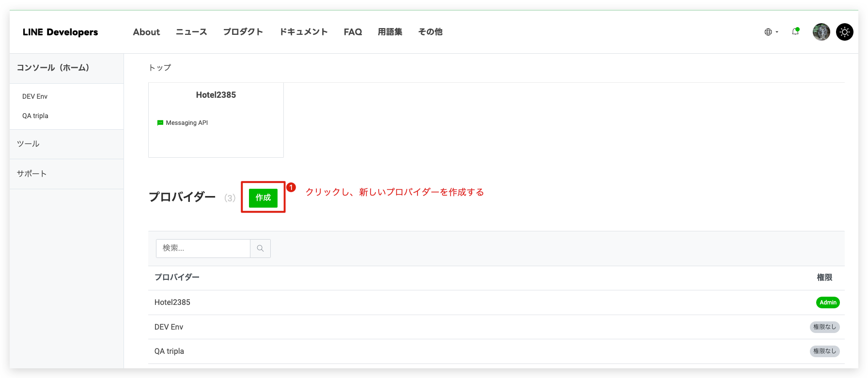Open the ドキュメント menu item
Screen dimensions: 868x378
[304, 32]
